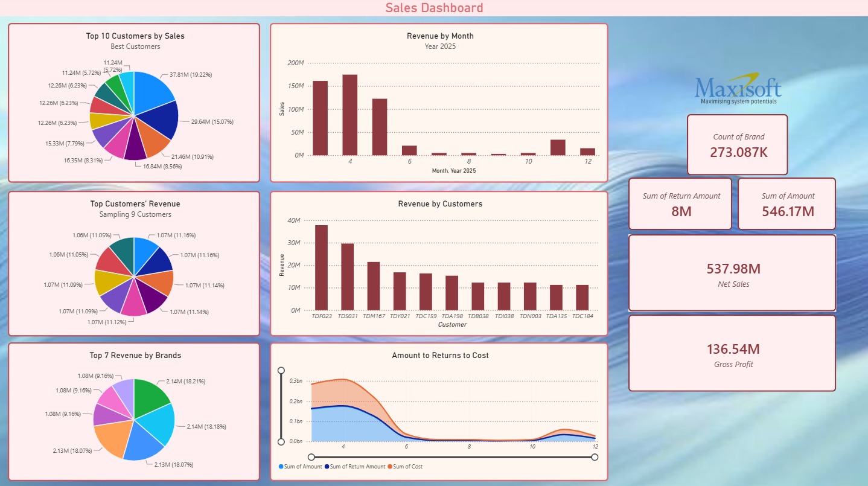The width and height of the screenshot is (868, 486).
Task: Click the 16.35M pink pie slice
Action: tap(119, 141)
